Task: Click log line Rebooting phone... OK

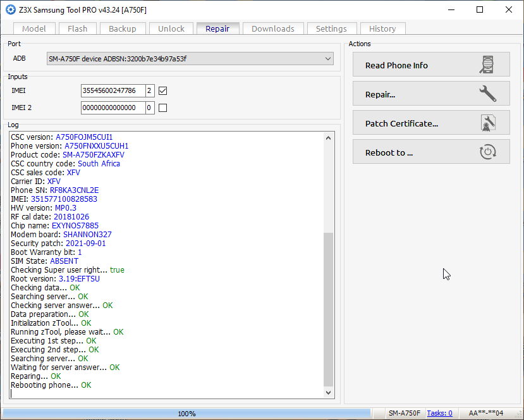Action: (51, 385)
